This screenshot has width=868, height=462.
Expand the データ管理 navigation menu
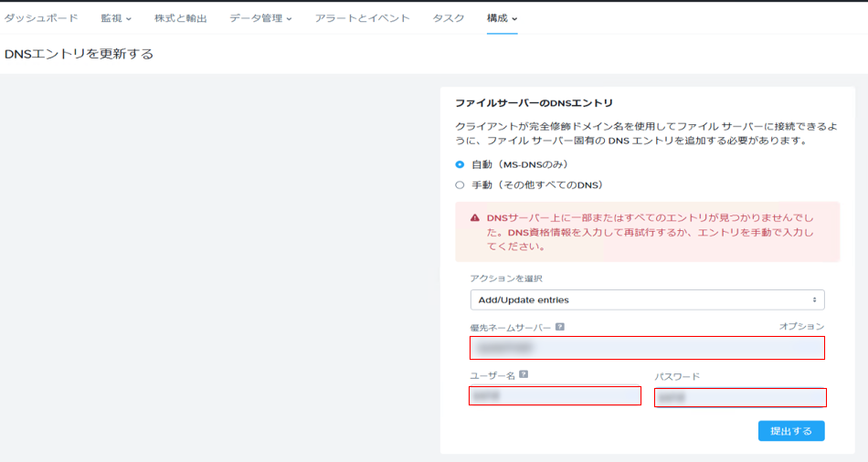click(260, 18)
